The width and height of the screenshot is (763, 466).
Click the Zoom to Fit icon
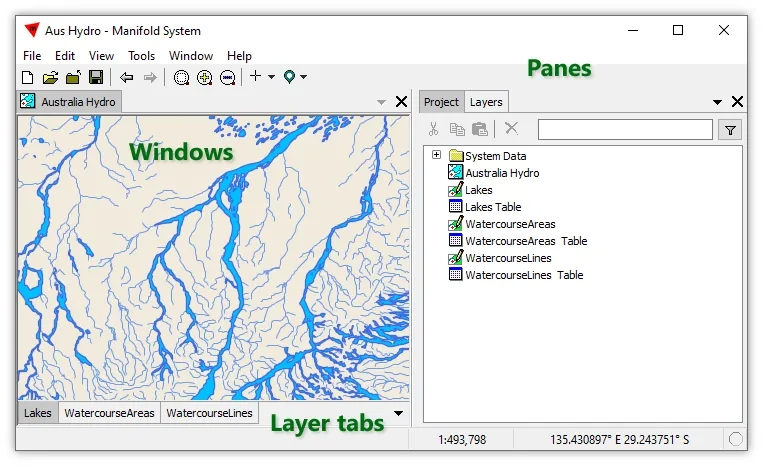pyautogui.click(x=182, y=77)
